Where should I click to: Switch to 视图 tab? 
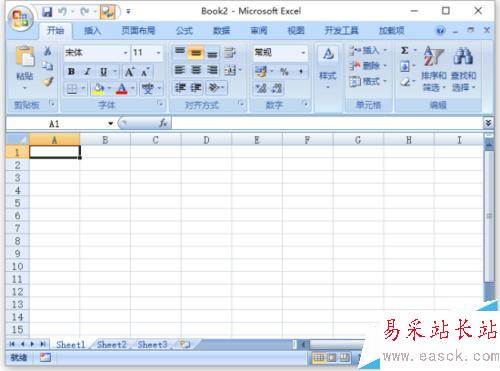296,31
